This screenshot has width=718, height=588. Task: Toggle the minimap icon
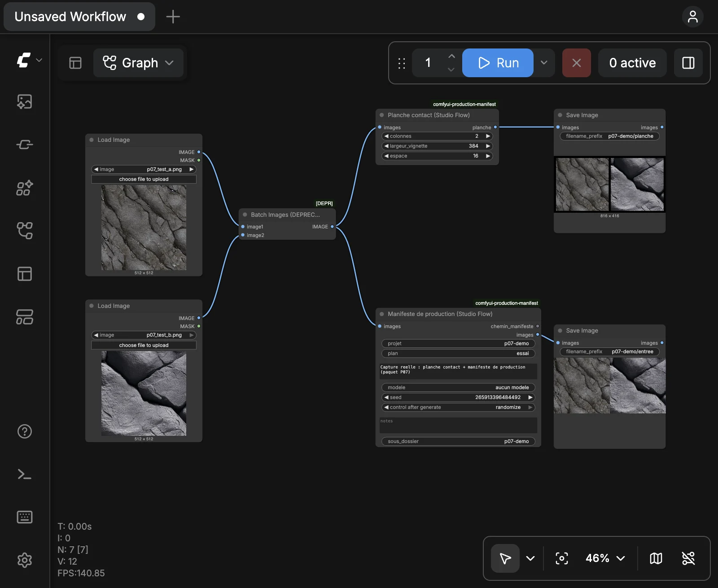pos(656,558)
